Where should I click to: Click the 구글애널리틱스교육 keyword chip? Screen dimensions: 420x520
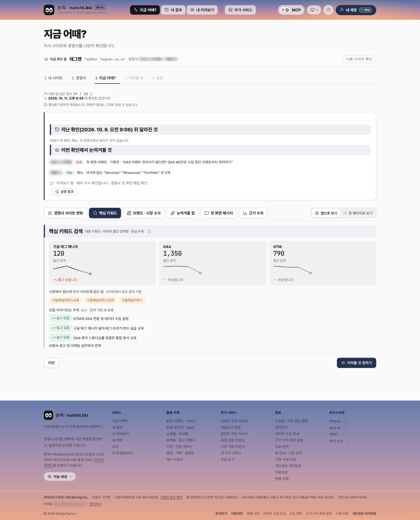(65, 300)
